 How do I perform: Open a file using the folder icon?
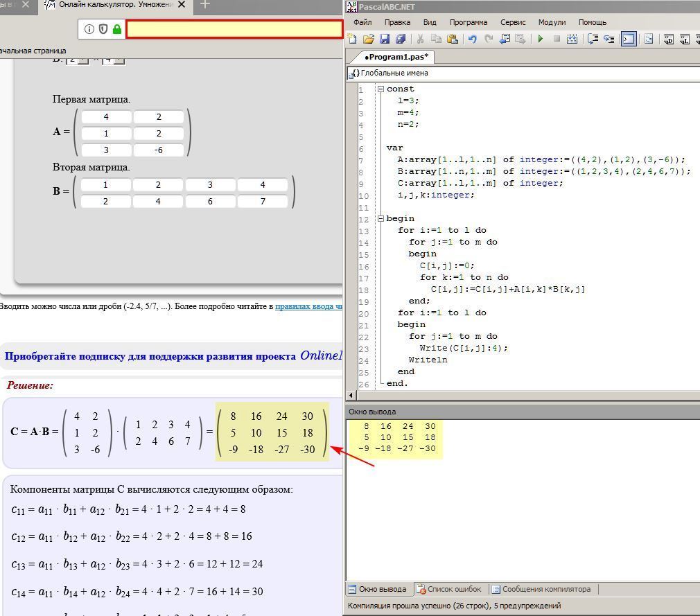[x=369, y=39]
